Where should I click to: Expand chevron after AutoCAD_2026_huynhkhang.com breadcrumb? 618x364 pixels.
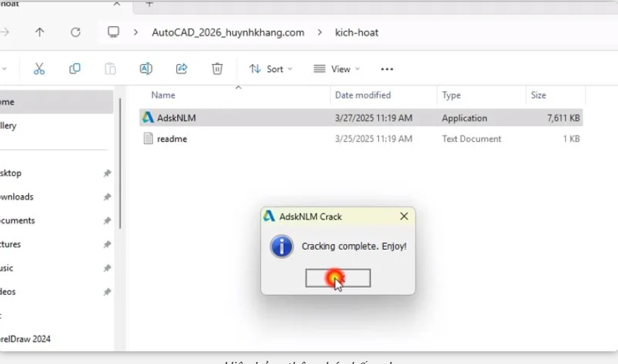point(320,32)
